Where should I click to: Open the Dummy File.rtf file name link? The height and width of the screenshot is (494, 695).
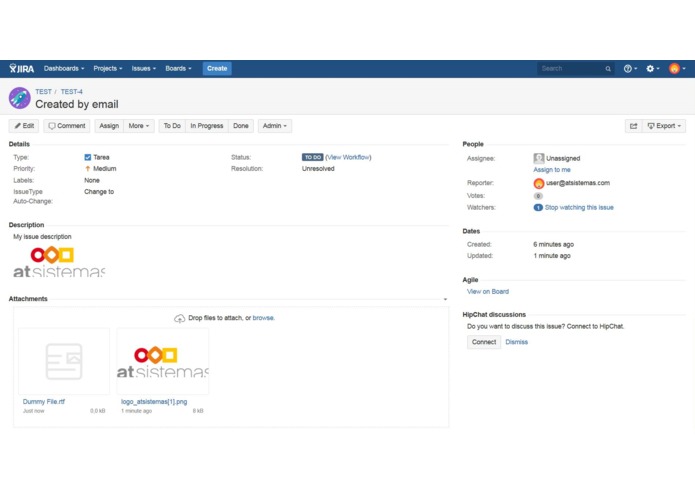click(43, 402)
